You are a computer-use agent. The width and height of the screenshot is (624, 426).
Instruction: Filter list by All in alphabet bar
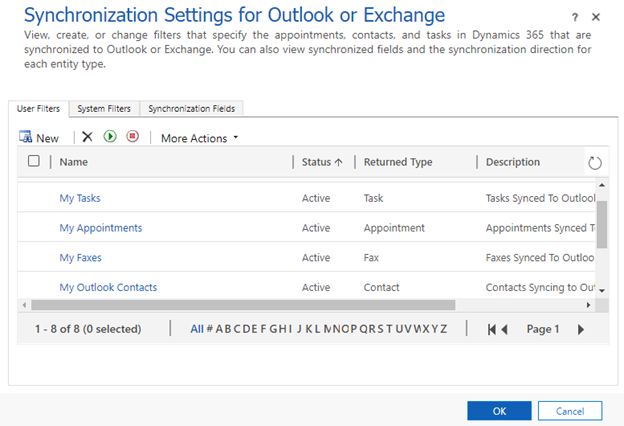[197, 329]
